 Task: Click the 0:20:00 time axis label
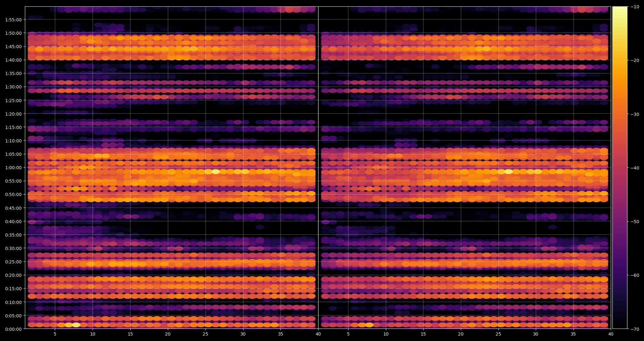(x=13, y=275)
